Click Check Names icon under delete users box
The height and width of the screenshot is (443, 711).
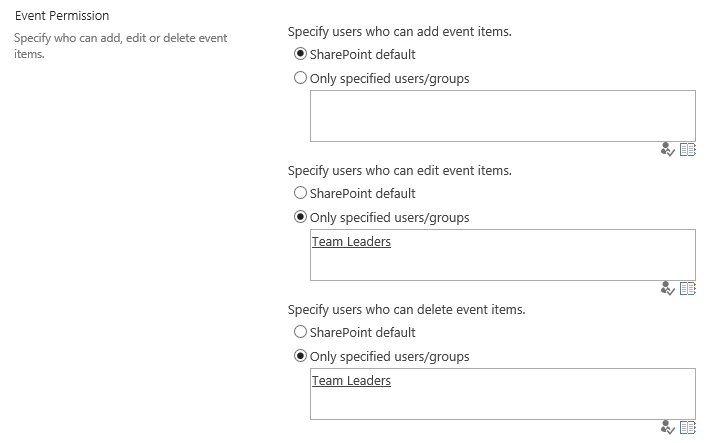click(669, 428)
